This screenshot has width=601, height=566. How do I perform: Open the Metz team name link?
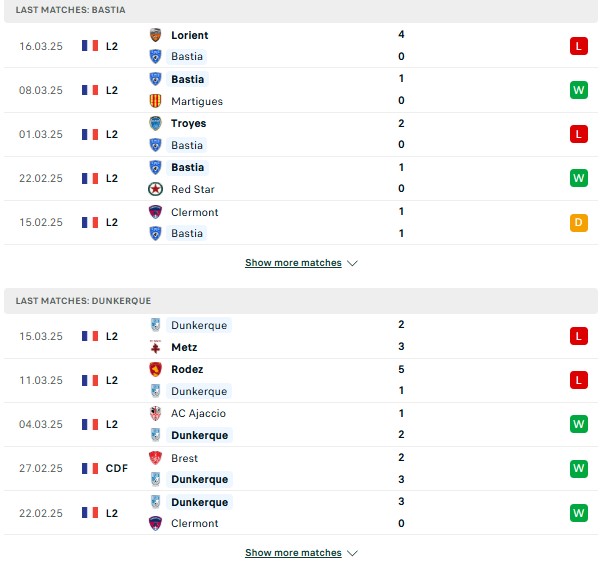point(184,347)
